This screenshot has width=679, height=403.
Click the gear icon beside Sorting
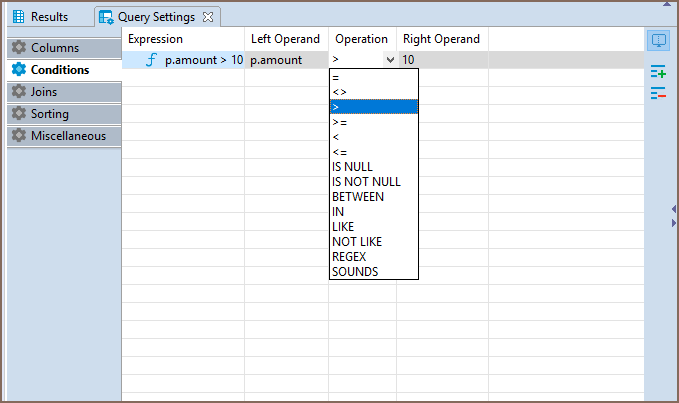[x=18, y=114]
